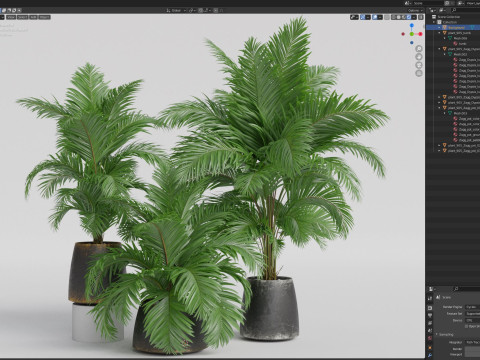
Task: Toggle X-ray mode in the viewport header
Action: pyautogui.click(x=387, y=17)
